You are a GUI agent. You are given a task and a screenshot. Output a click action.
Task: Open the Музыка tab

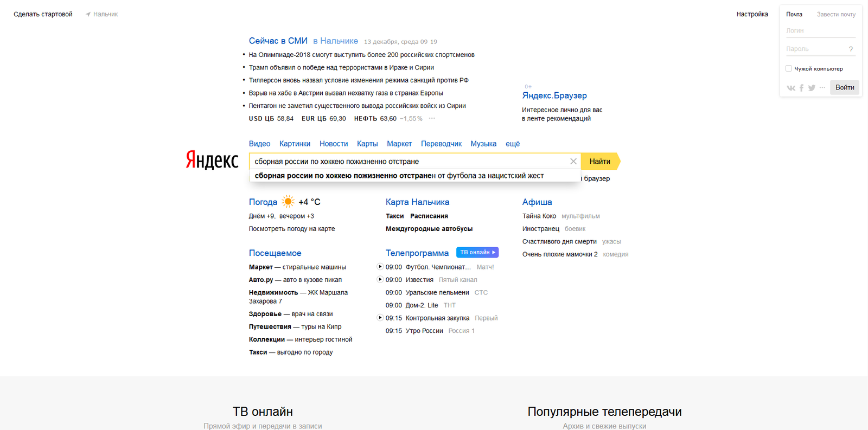(x=483, y=144)
